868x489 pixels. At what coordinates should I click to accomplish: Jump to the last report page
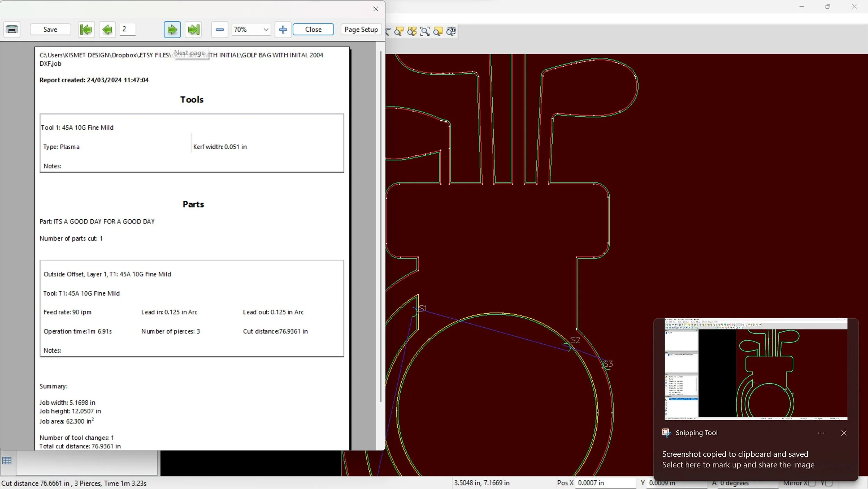coord(194,30)
